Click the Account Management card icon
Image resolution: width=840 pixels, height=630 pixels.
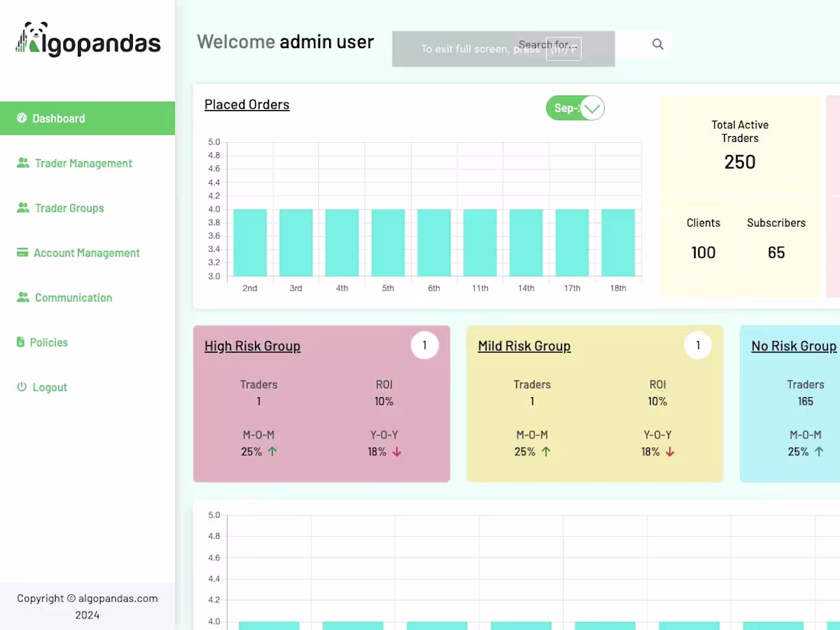(x=22, y=252)
